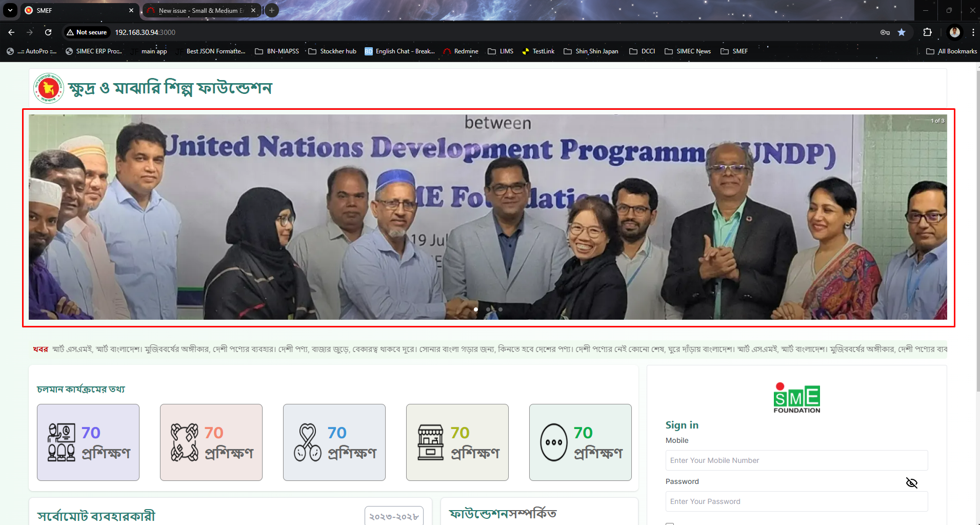
Task: Click the SME Foundation logo above Sign in
Action: click(x=797, y=398)
